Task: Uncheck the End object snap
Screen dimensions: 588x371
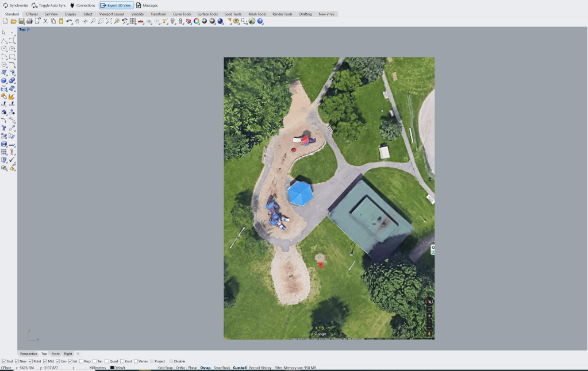Action: 4,361
